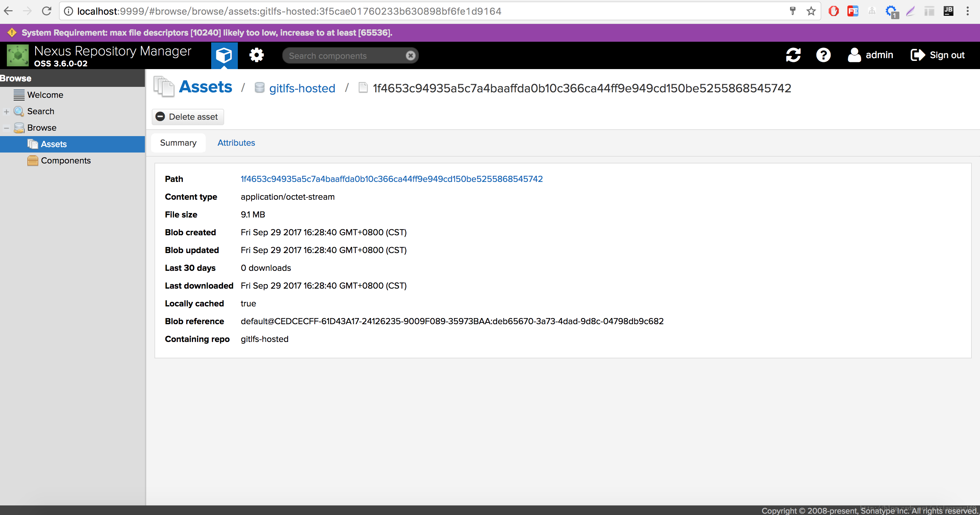Click the Components box icon in the sidebar
The width and height of the screenshot is (980, 515).
click(33, 161)
